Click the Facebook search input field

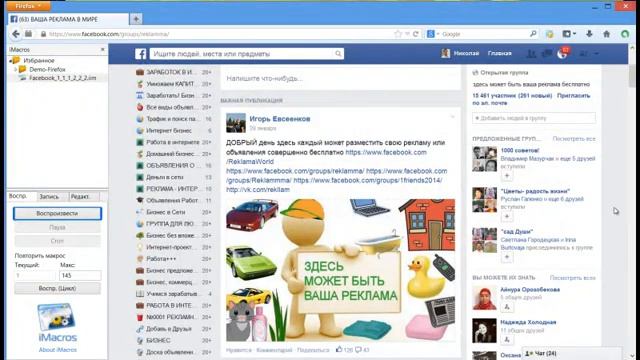242,53
